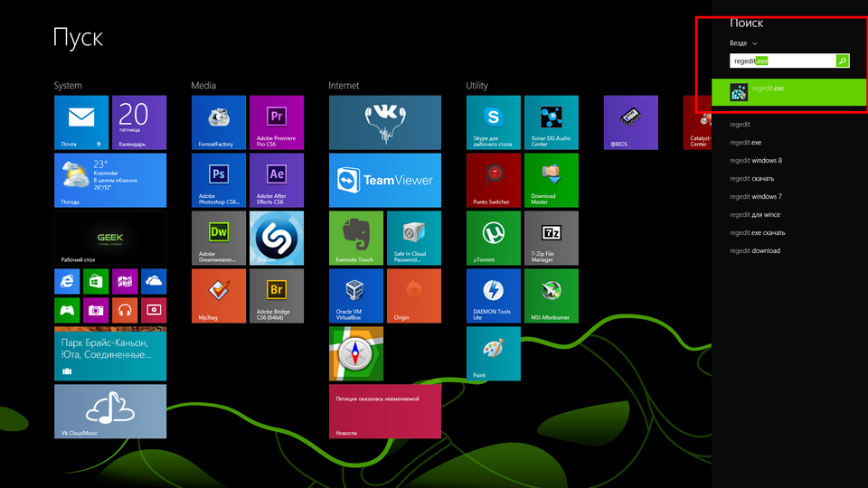This screenshot has width=868, height=488.
Task: Open the compass navigation tile
Action: click(356, 353)
